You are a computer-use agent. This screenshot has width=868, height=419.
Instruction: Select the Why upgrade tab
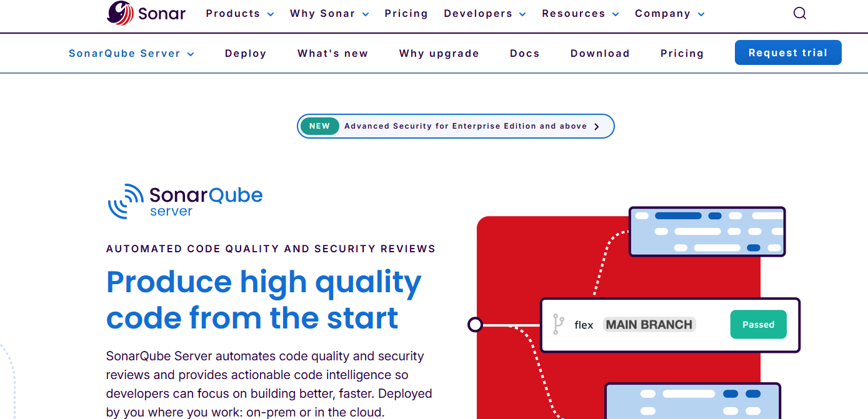[x=439, y=54]
